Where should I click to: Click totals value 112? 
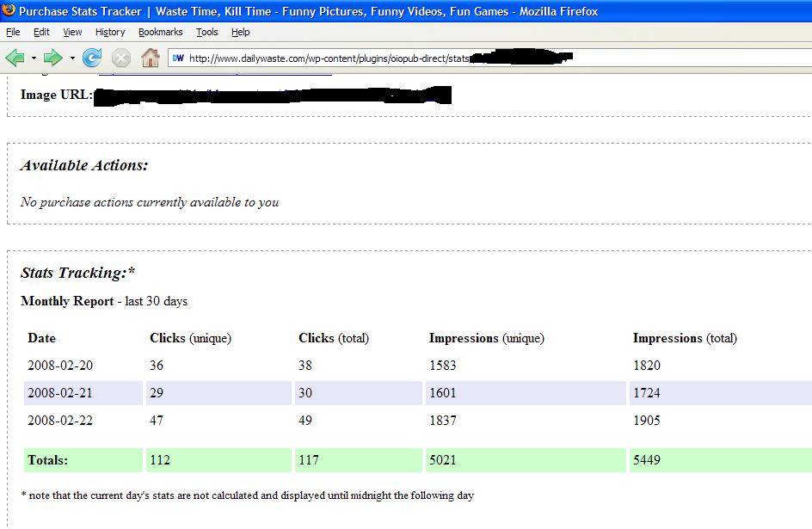[159, 460]
